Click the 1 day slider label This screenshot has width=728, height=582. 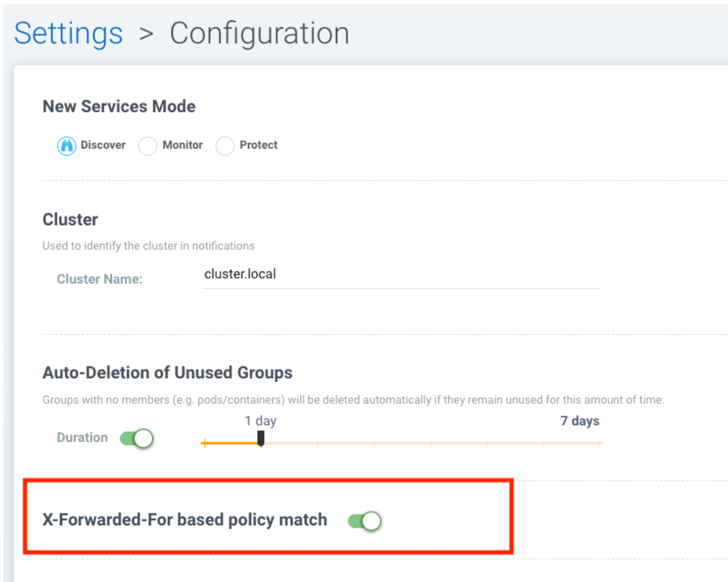260,421
